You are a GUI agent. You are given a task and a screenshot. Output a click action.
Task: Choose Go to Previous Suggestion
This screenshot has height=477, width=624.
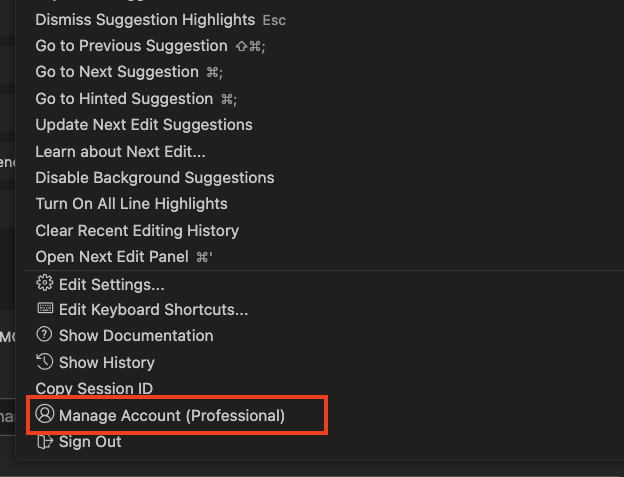click(x=131, y=46)
